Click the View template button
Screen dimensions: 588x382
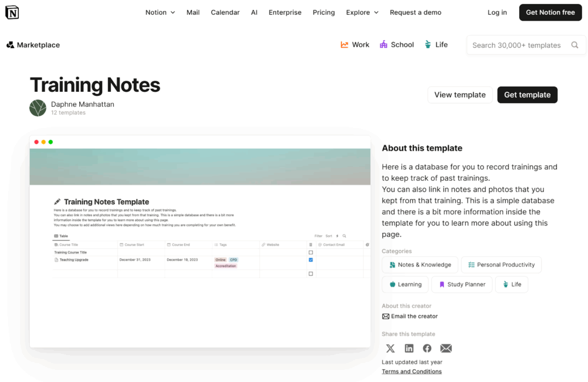pyautogui.click(x=460, y=95)
